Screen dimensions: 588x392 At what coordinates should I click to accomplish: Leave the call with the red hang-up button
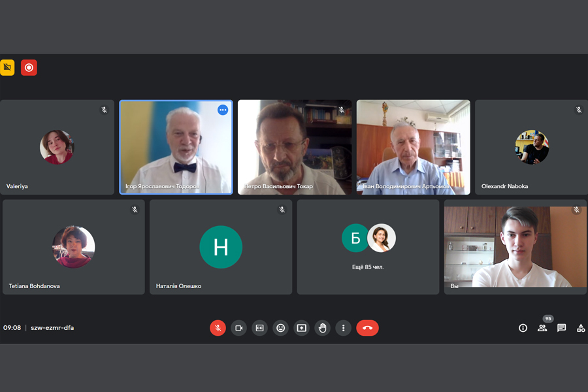click(x=367, y=328)
